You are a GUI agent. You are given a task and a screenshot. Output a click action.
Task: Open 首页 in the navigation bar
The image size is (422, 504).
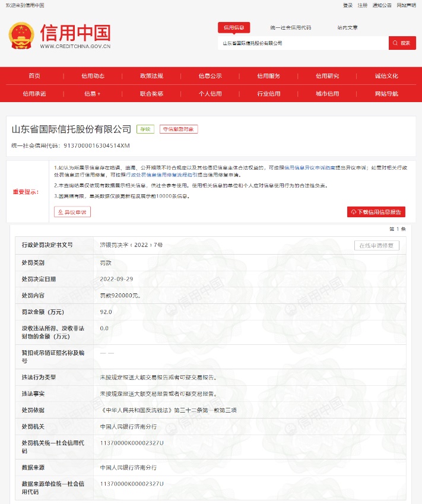34,76
